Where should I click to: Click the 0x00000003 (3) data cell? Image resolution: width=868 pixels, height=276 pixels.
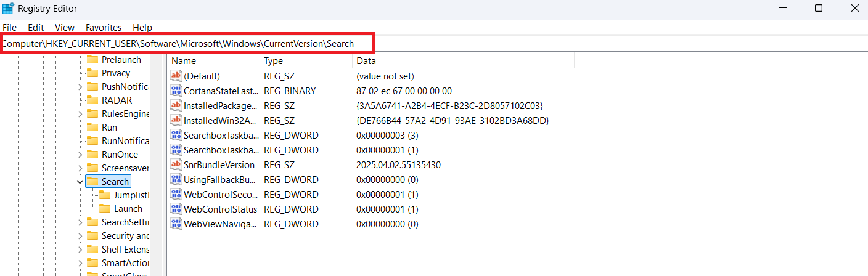387,135
